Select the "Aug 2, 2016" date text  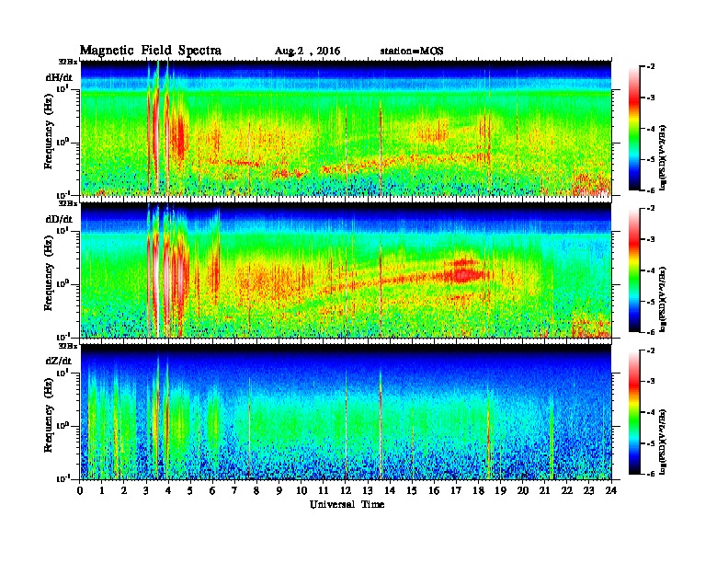[x=307, y=52]
